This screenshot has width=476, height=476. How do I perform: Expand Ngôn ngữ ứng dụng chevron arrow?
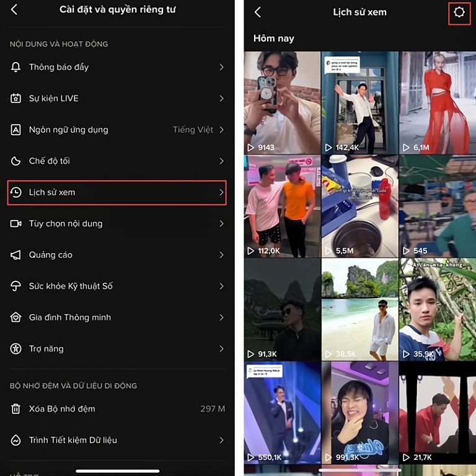click(x=221, y=130)
